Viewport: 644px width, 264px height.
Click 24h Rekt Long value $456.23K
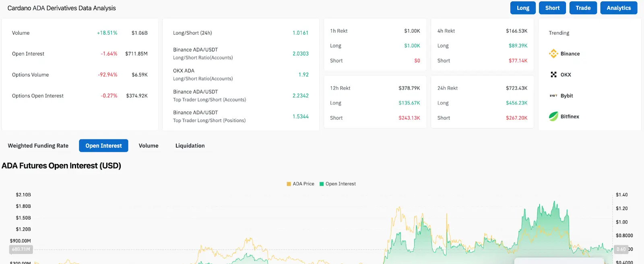(x=517, y=103)
